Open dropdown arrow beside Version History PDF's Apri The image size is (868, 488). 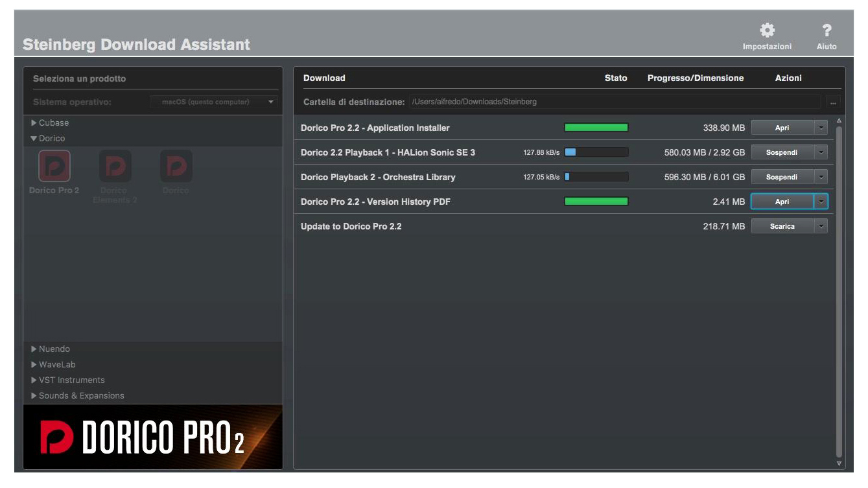coord(821,202)
